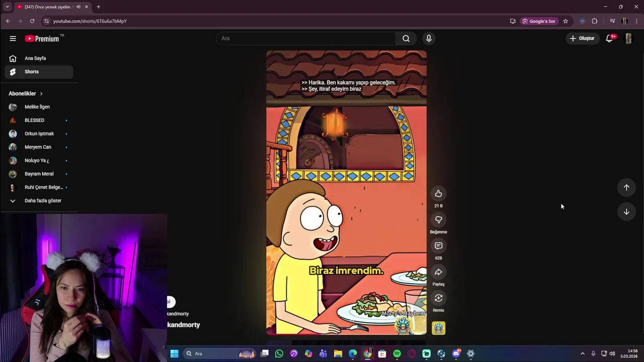Screen dimensions: 644x362
Task: Open Chrome three-dot menu
Action: 636,21
